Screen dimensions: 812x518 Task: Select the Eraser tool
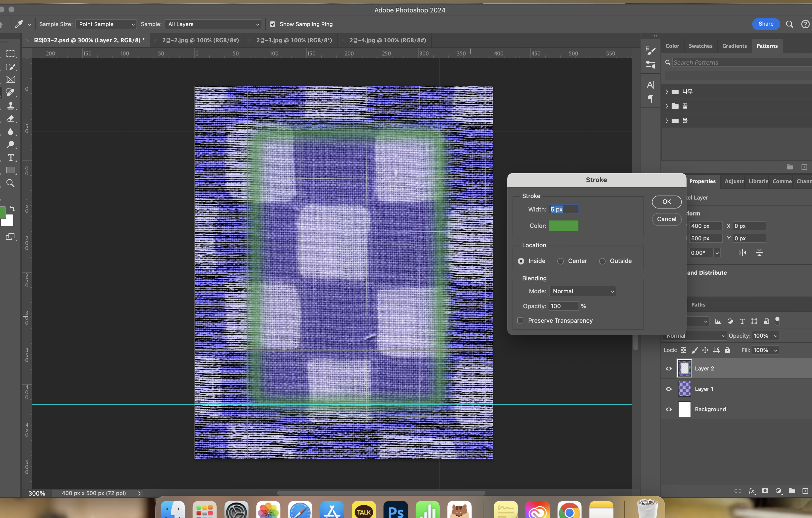(11, 119)
